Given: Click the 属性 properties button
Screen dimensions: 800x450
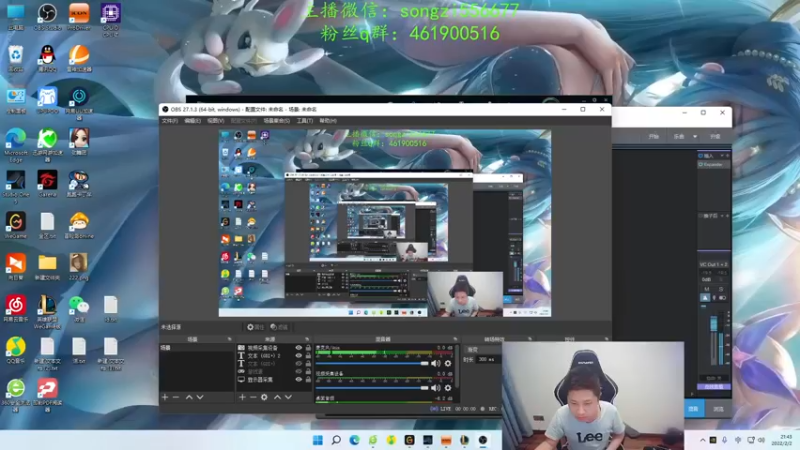Looking at the screenshot, I should [x=255, y=327].
